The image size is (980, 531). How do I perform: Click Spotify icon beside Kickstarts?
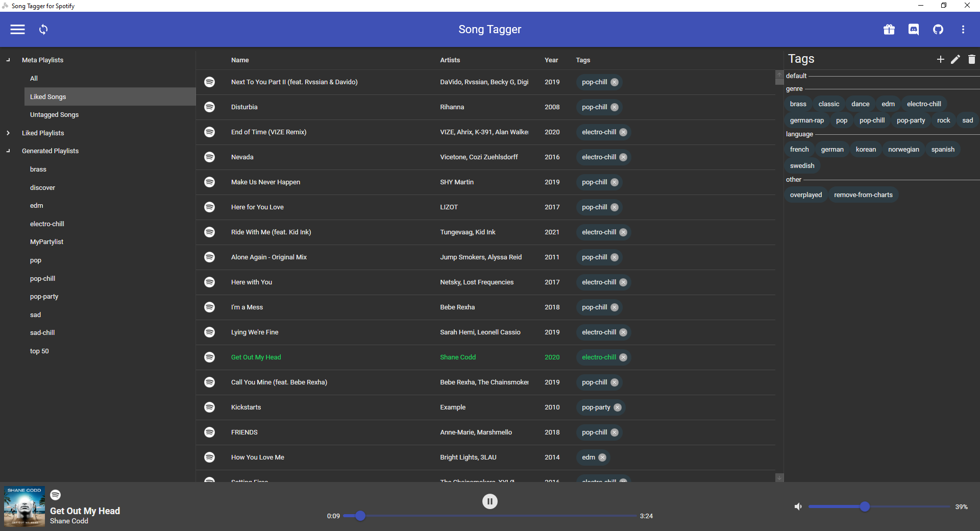(209, 407)
